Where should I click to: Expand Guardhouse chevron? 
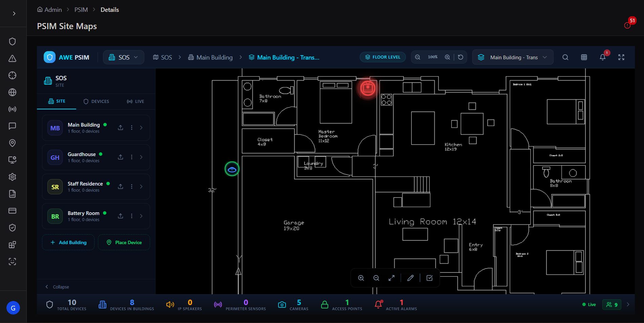(141, 157)
